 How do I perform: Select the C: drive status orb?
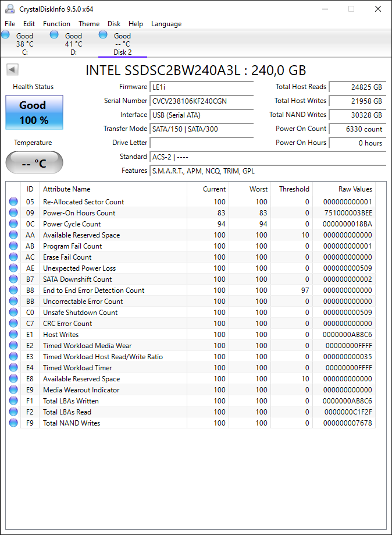[5, 34]
